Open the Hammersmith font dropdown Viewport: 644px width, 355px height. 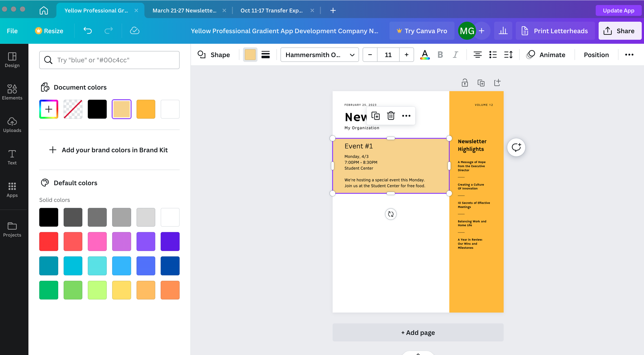click(319, 55)
